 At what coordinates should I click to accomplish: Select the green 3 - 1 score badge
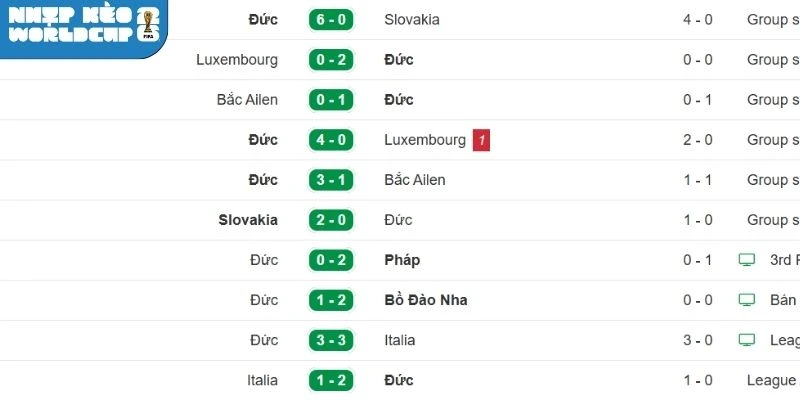click(x=331, y=180)
